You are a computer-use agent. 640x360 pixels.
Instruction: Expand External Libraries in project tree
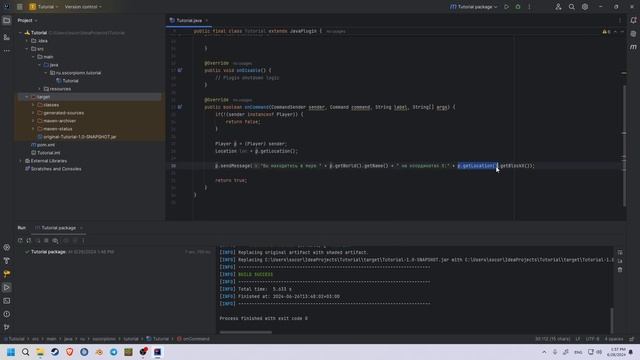coord(20,161)
